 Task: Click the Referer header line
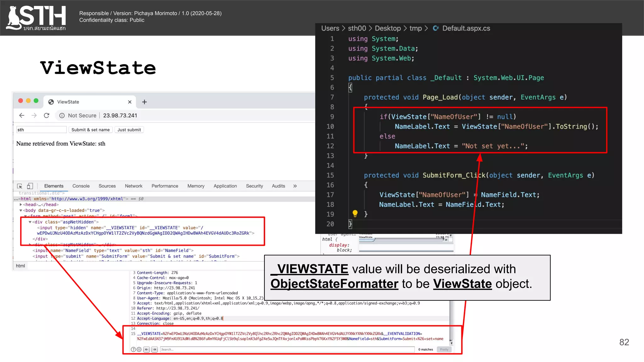(x=168, y=308)
